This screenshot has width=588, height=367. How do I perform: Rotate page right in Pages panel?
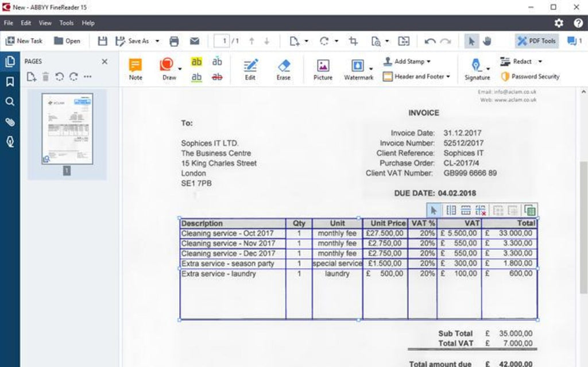point(73,77)
